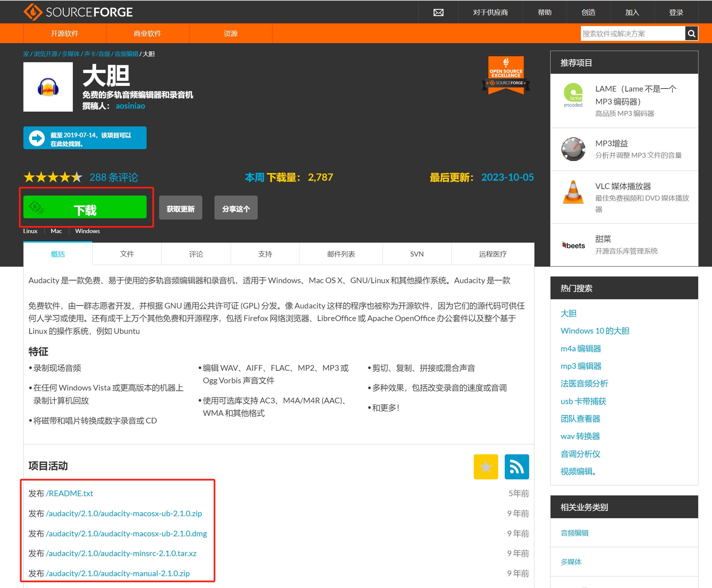Image resolution: width=712 pixels, height=588 pixels.
Task: Open the mail envelope icon
Action: (438, 13)
